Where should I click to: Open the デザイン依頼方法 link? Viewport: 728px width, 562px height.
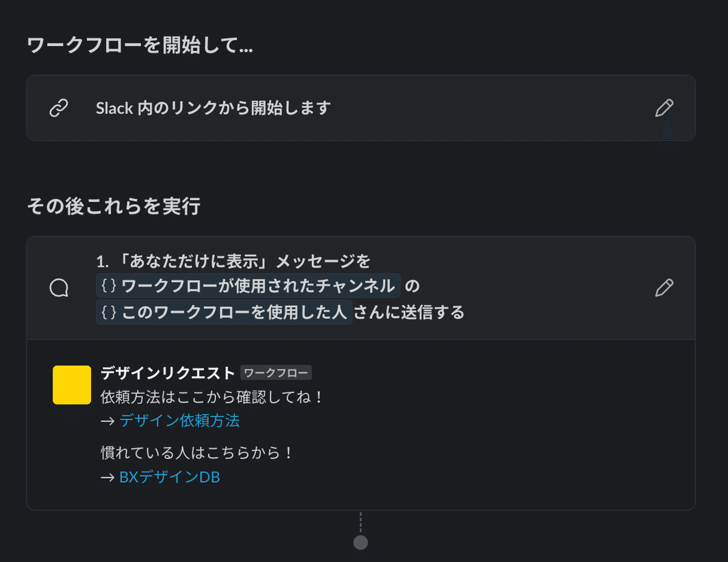coord(180,421)
